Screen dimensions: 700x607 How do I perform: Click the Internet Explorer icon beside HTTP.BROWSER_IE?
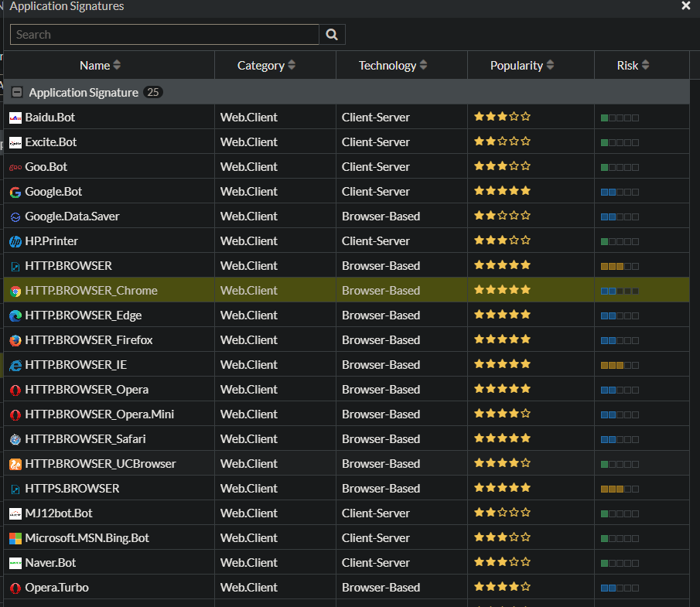(15, 365)
